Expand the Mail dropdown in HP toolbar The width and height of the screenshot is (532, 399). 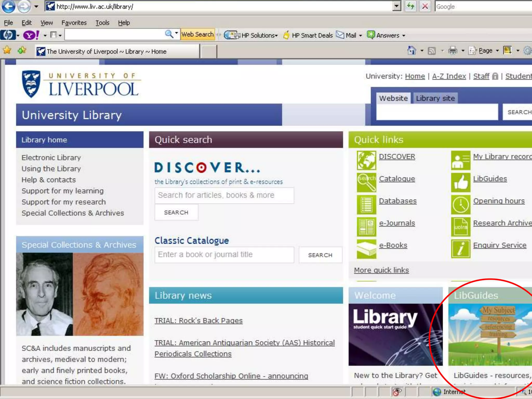click(361, 36)
